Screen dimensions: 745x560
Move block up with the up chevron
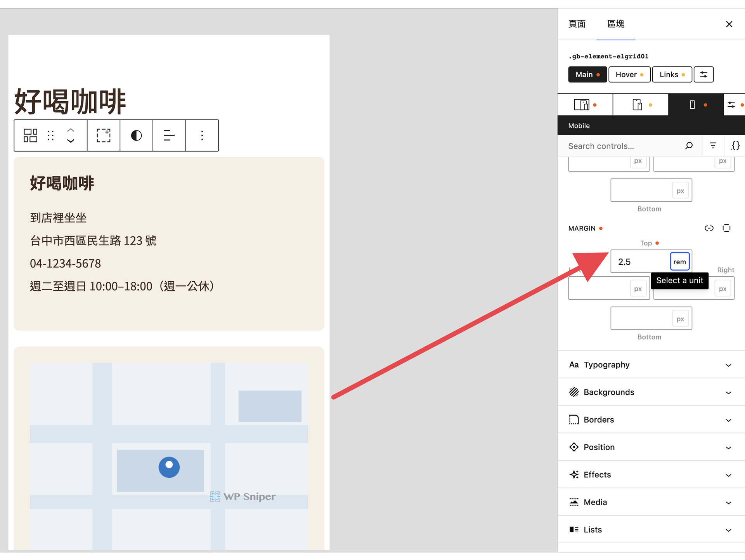click(x=71, y=130)
